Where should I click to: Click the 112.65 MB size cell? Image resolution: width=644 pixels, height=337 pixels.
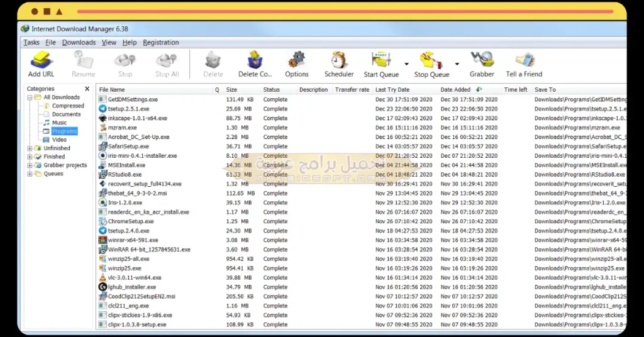point(240,193)
